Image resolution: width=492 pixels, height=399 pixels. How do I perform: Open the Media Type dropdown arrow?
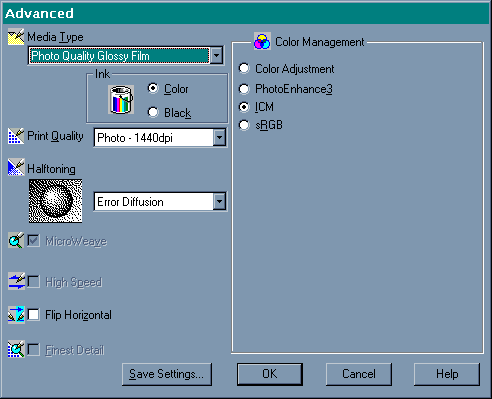[217, 55]
